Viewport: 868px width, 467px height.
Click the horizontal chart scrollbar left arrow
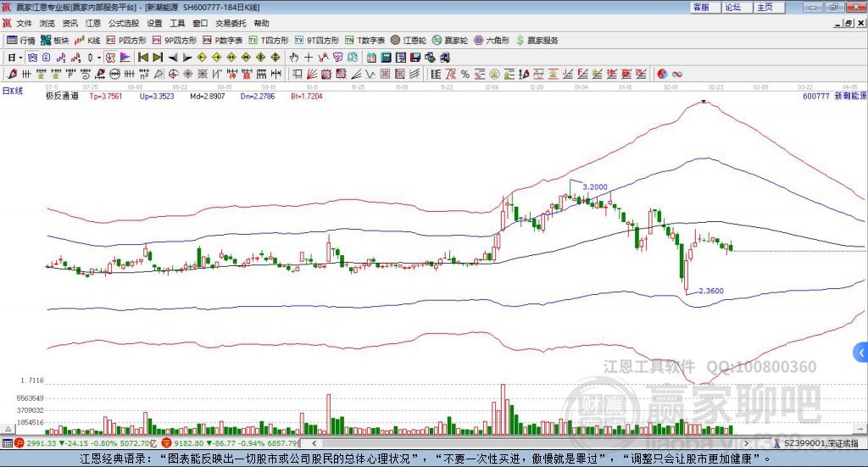click(314, 443)
